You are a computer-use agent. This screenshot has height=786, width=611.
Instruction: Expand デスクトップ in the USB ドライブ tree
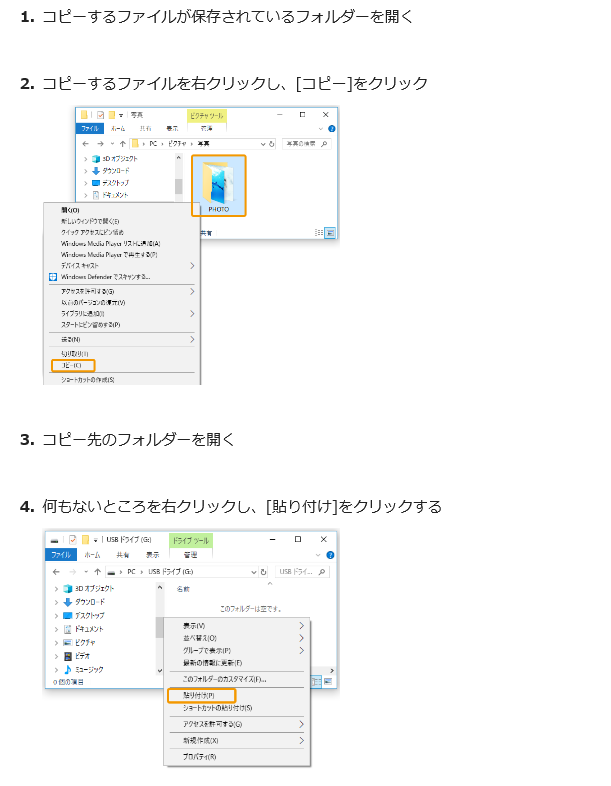click(x=56, y=616)
